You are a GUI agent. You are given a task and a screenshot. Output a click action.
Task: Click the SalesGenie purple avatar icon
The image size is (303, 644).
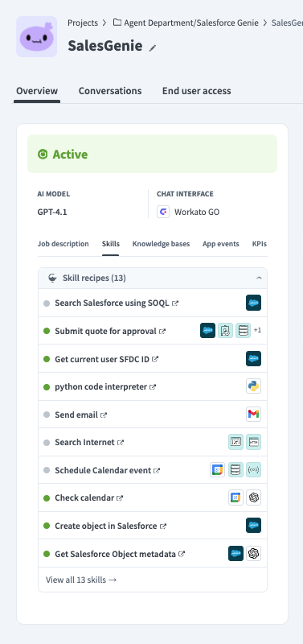[x=36, y=36]
